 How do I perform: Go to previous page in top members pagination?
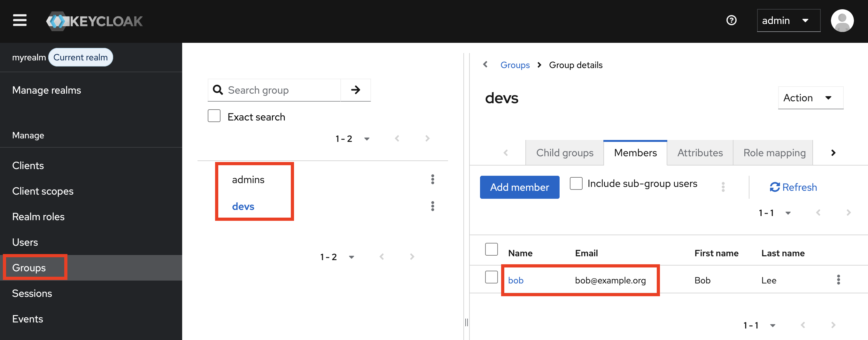tap(818, 212)
